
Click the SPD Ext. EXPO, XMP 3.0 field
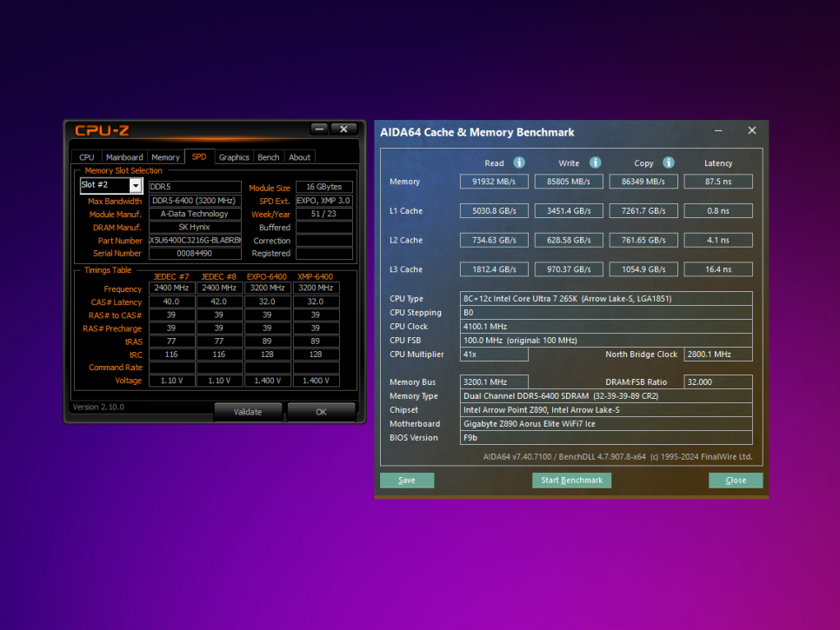[324, 201]
